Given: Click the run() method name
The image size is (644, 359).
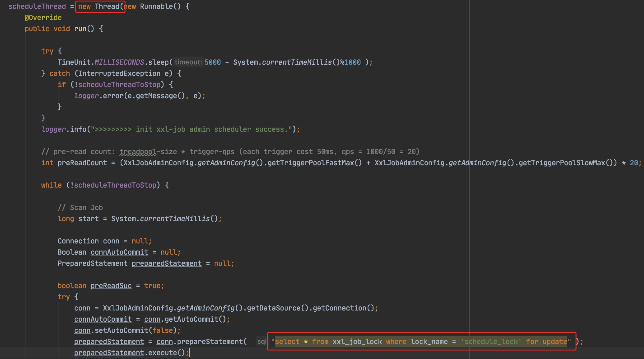Looking at the screenshot, I should [x=80, y=29].
